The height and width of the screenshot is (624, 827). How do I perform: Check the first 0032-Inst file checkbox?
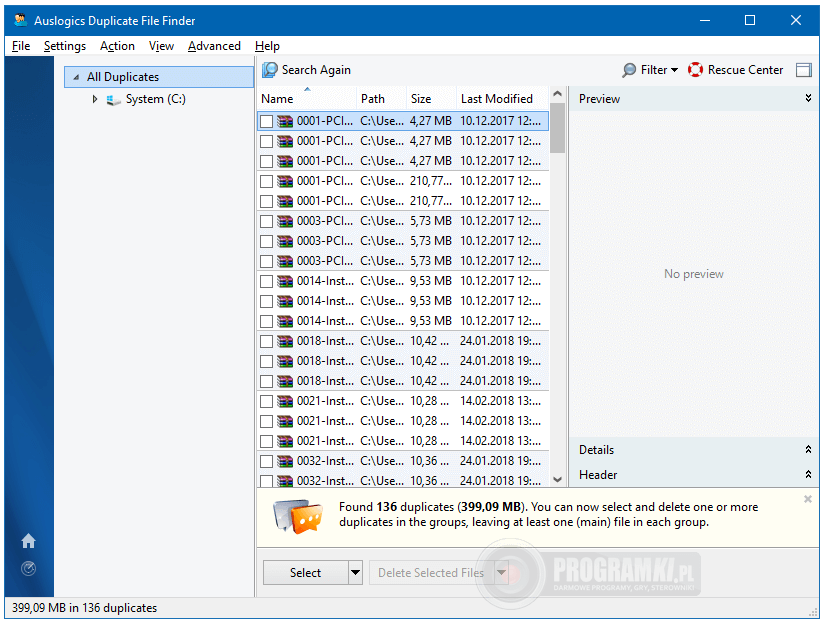(x=267, y=462)
